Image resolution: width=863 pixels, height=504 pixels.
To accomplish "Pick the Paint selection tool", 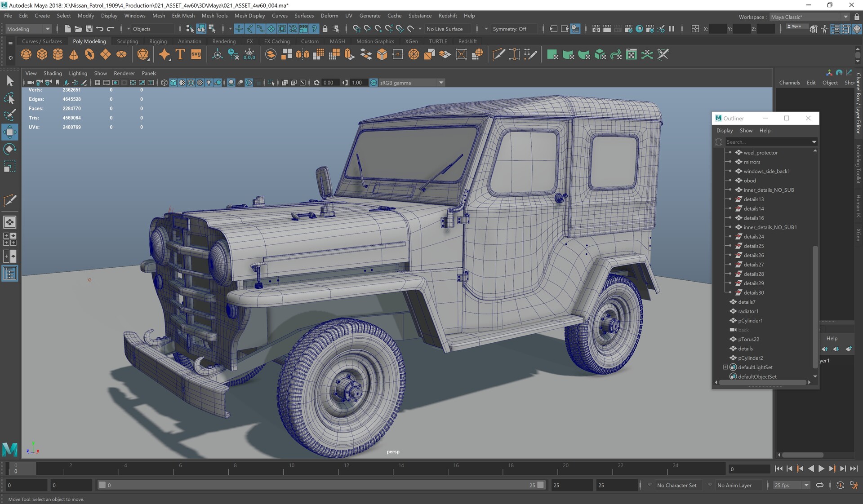I will pos(9,115).
